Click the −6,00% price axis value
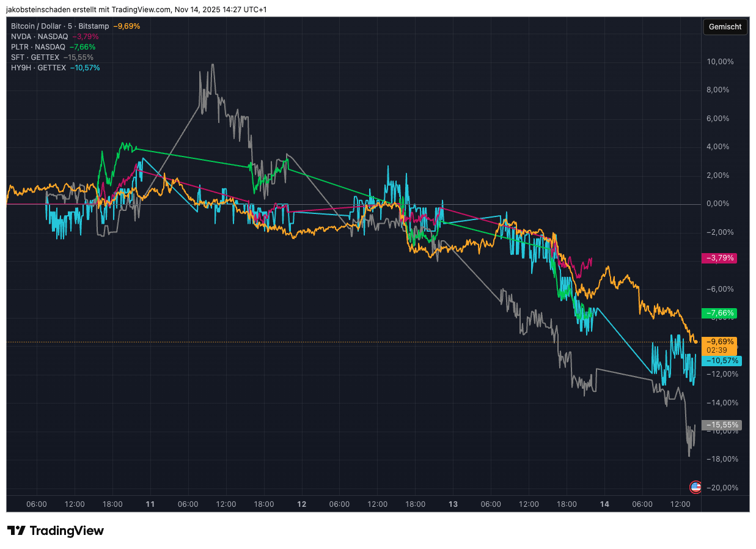Image resolution: width=756 pixels, height=549 pixels. [x=721, y=289]
